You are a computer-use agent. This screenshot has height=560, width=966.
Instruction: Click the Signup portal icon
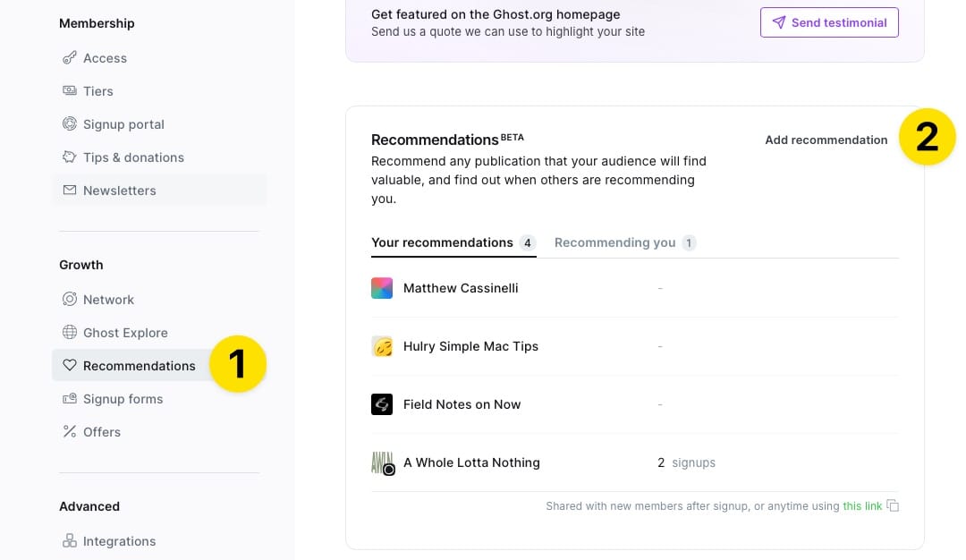[x=70, y=123]
